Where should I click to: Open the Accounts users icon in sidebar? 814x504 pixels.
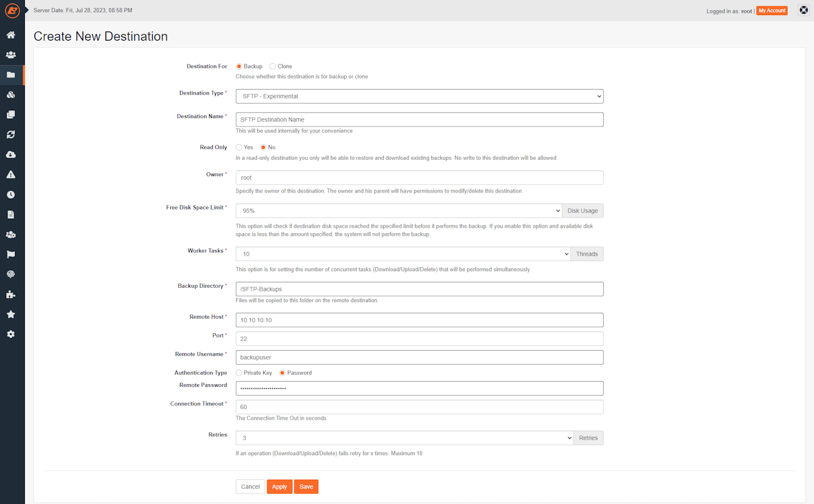[x=11, y=55]
